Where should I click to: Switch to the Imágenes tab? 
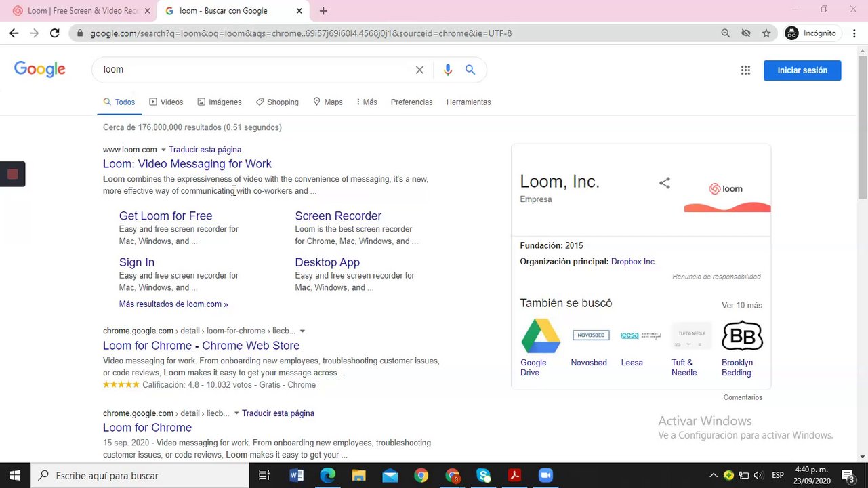pos(220,102)
